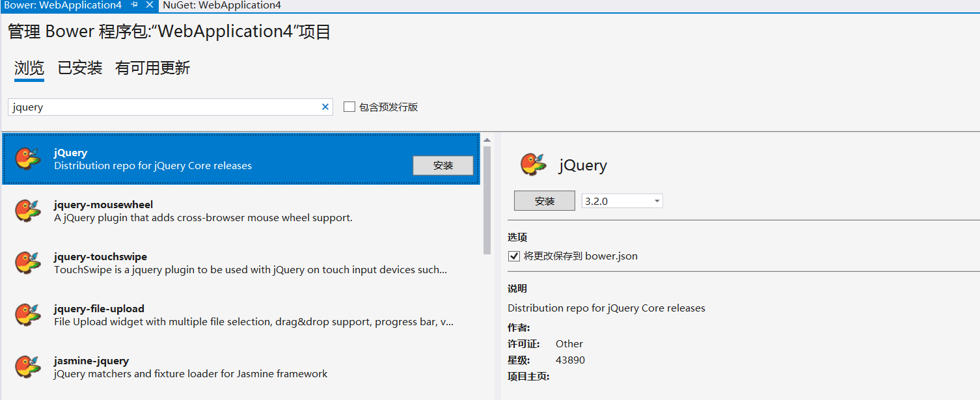Click the jQuery icon in the details pane
980x400 pixels.
click(534, 165)
